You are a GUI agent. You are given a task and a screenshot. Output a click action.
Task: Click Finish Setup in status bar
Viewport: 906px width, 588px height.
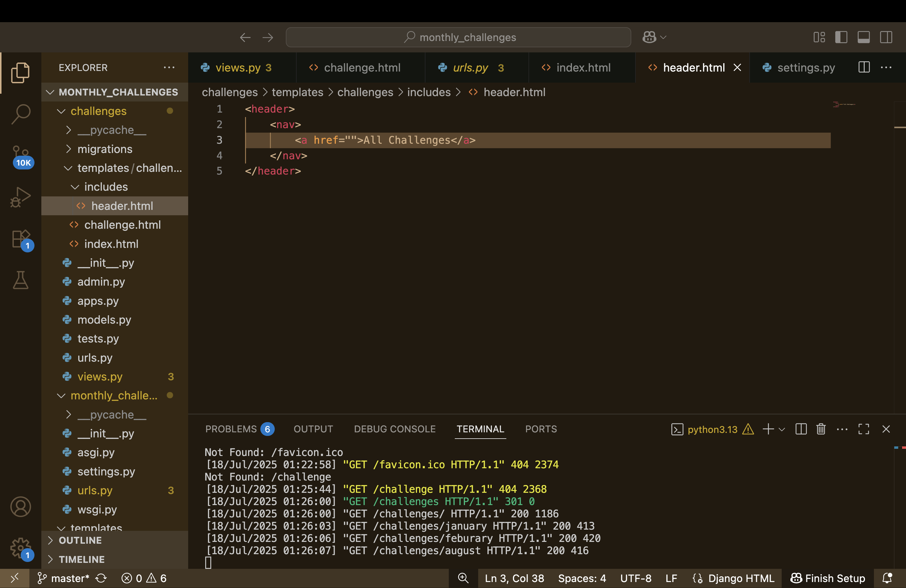click(828, 578)
